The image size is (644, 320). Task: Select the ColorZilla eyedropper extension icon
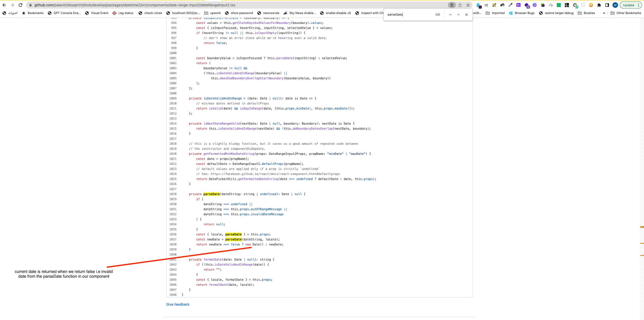[510, 5]
